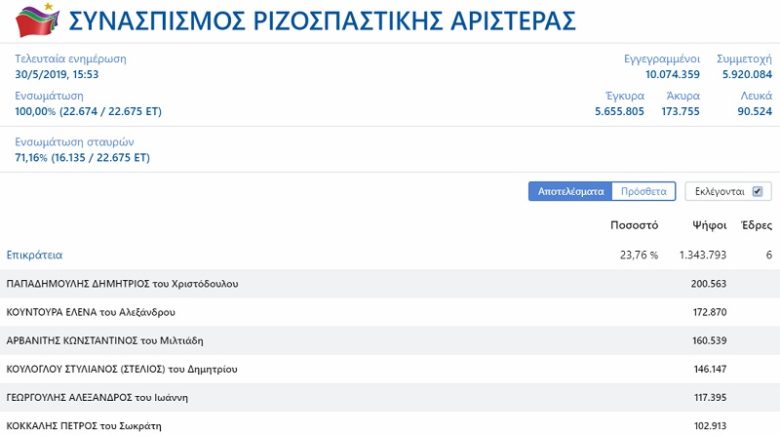Click the Έγκυρα label
The width and height of the screenshot is (780, 435).
point(625,96)
